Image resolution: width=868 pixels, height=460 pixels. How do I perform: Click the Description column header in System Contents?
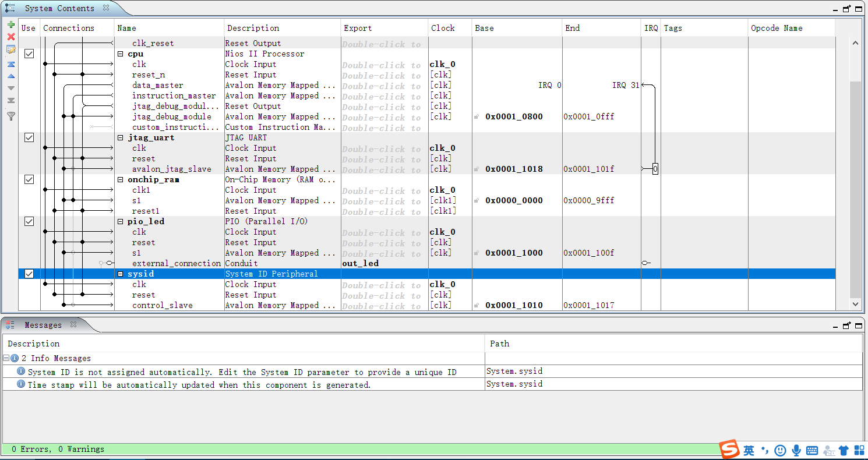point(283,28)
